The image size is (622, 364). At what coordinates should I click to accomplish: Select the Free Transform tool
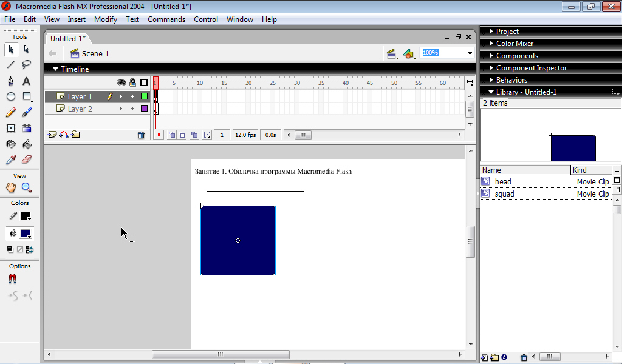tap(11, 128)
